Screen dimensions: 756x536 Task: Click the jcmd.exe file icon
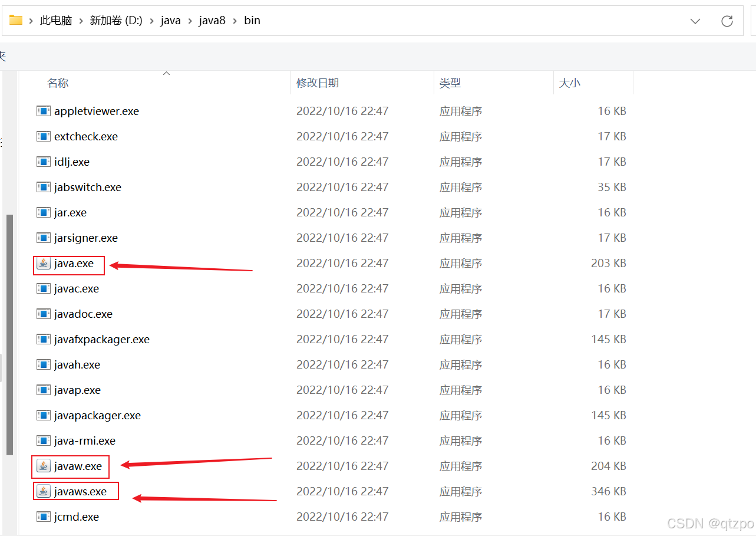[x=43, y=517]
